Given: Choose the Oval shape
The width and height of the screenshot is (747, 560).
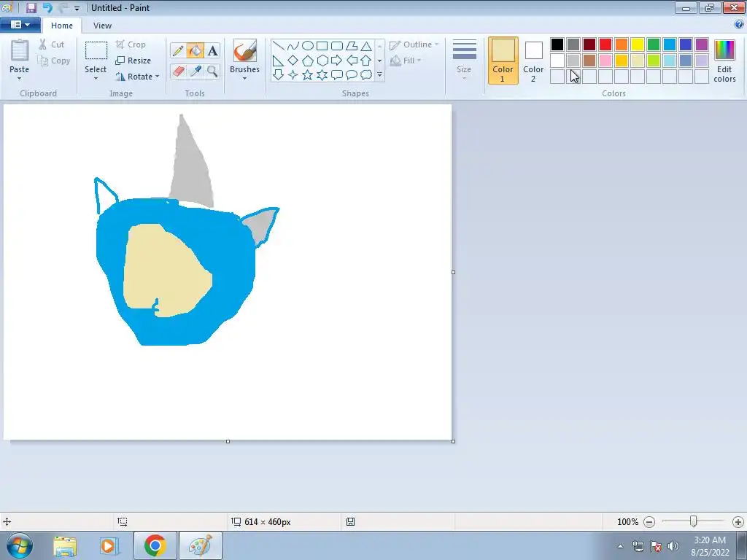Looking at the screenshot, I should pyautogui.click(x=308, y=46).
